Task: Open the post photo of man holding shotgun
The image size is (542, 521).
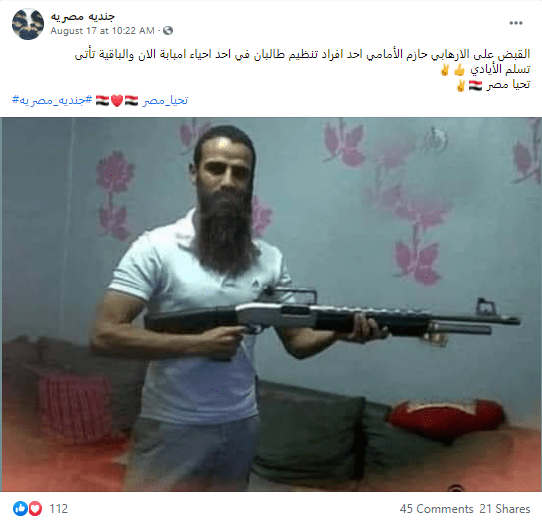Action: [x=271, y=304]
